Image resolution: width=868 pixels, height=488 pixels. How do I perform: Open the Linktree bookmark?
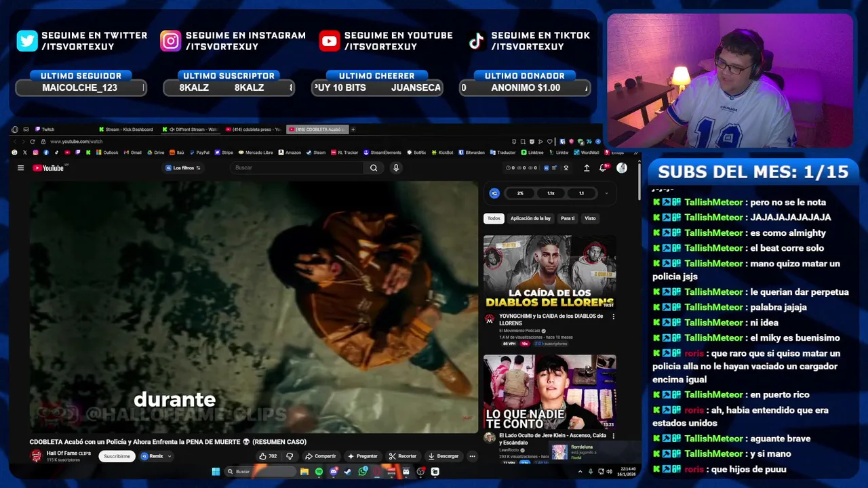(x=532, y=152)
